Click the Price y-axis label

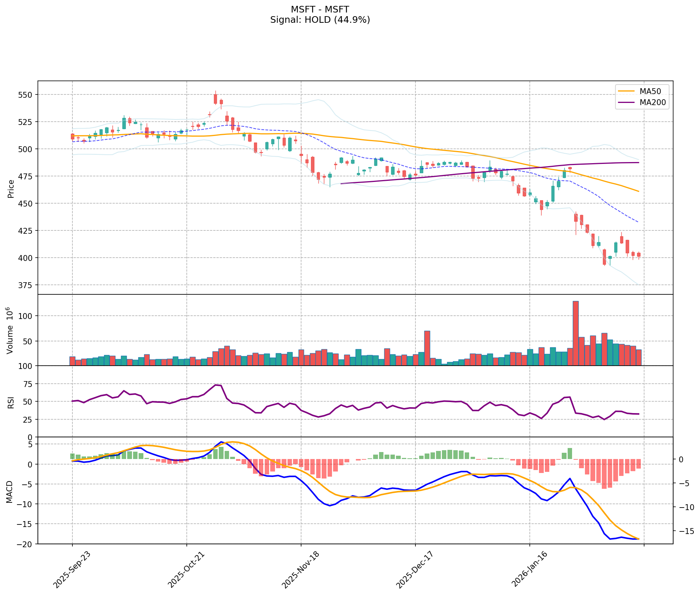point(11,189)
